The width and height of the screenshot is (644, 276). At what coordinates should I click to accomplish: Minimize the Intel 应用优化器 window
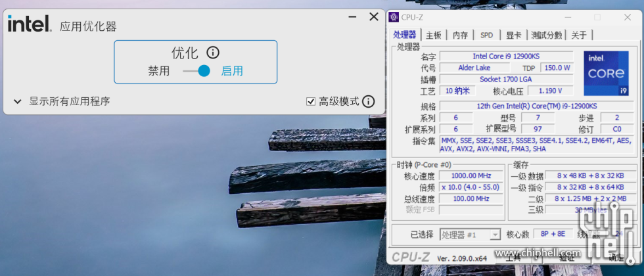[352, 17]
